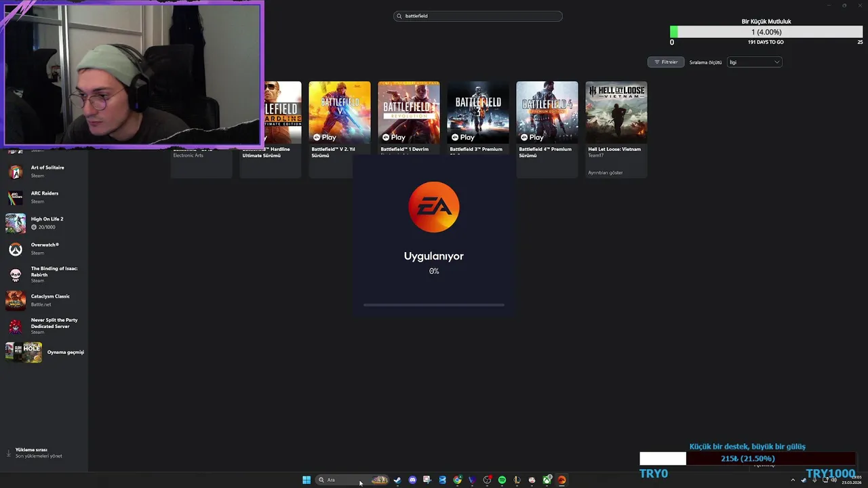Open the EA app taskbar icon
Screen dimensions: 868x488
point(561,480)
